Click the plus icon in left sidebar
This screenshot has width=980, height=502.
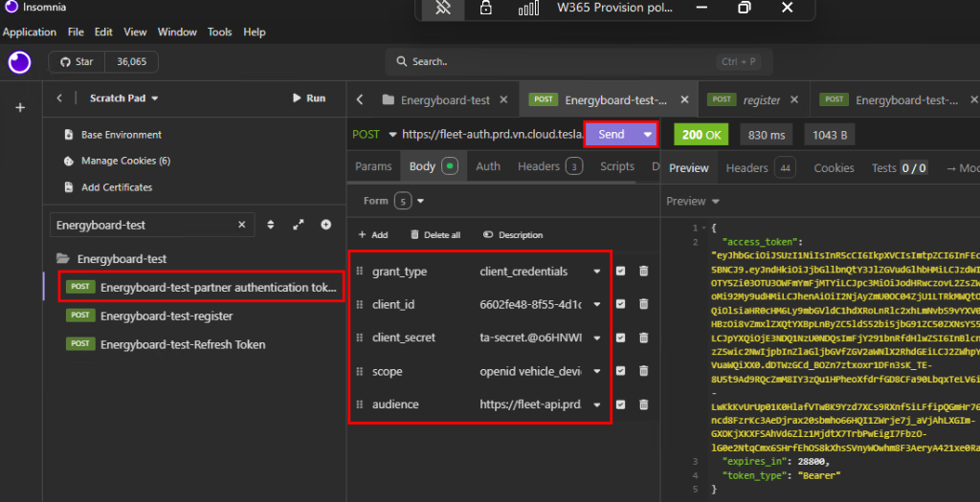pos(20,108)
